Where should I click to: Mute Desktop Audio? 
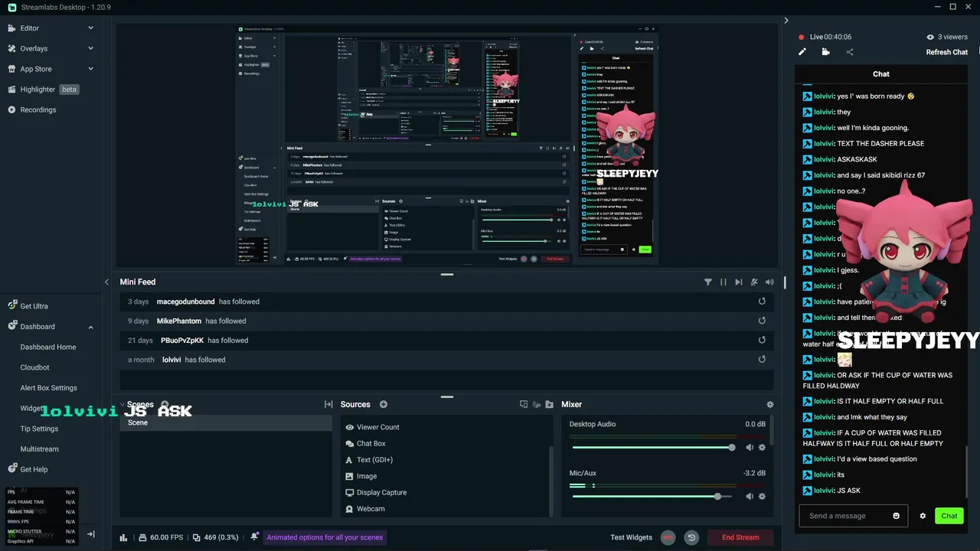tap(750, 448)
